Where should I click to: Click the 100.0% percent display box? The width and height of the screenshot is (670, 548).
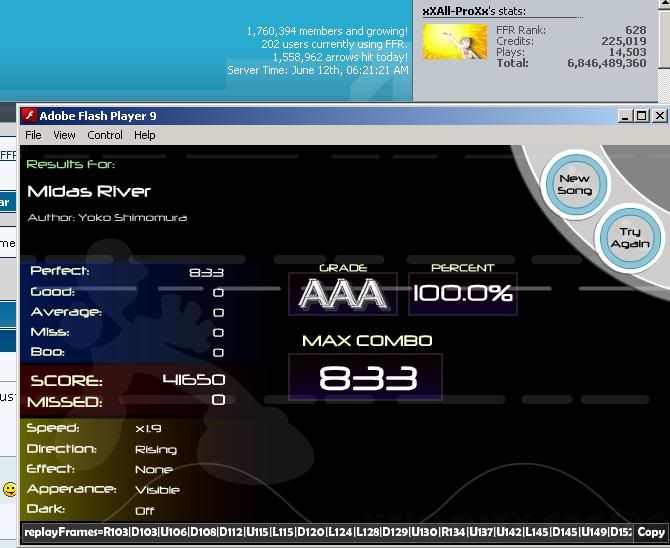pos(462,293)
